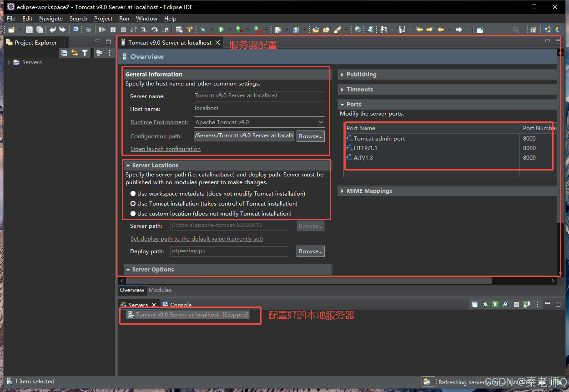Click the Save All toolbar icon
The height and width of the screenshot is (392, 569).
coord(40,30)
